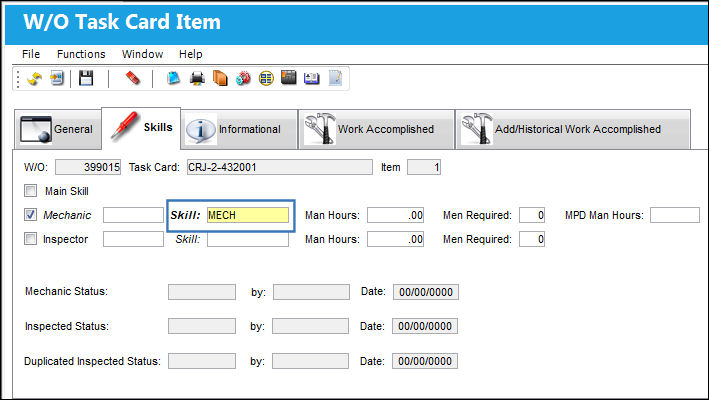Switch to the General tab
The image size is (709, 400).
[58, 129]
